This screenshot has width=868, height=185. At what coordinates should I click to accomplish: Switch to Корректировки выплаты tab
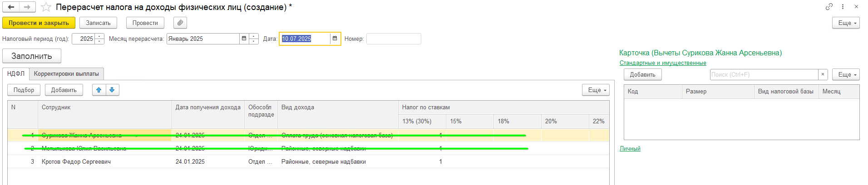click(66, 73)
